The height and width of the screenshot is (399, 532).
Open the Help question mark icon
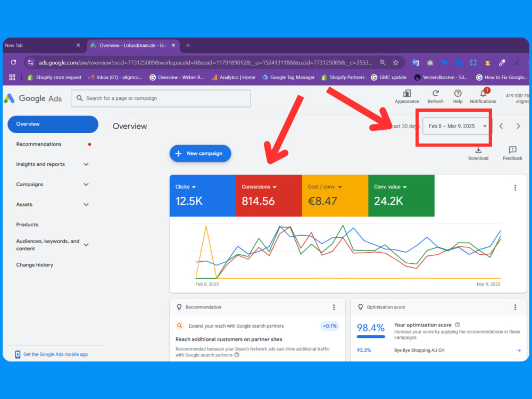(x=458, y=96)
